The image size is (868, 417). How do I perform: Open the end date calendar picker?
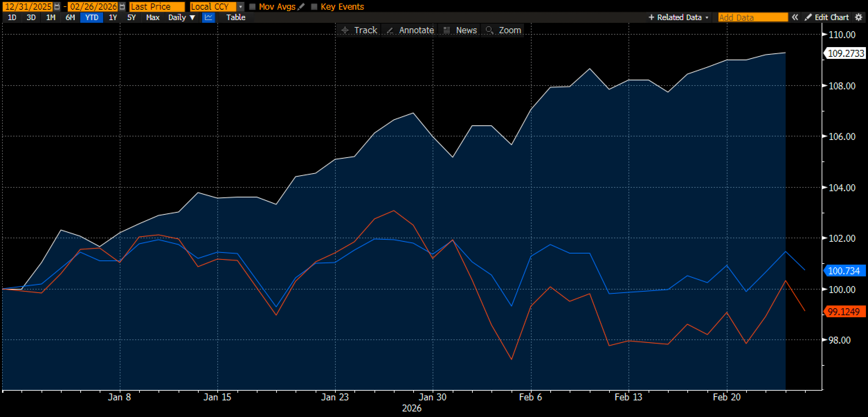tap(122, 7)
